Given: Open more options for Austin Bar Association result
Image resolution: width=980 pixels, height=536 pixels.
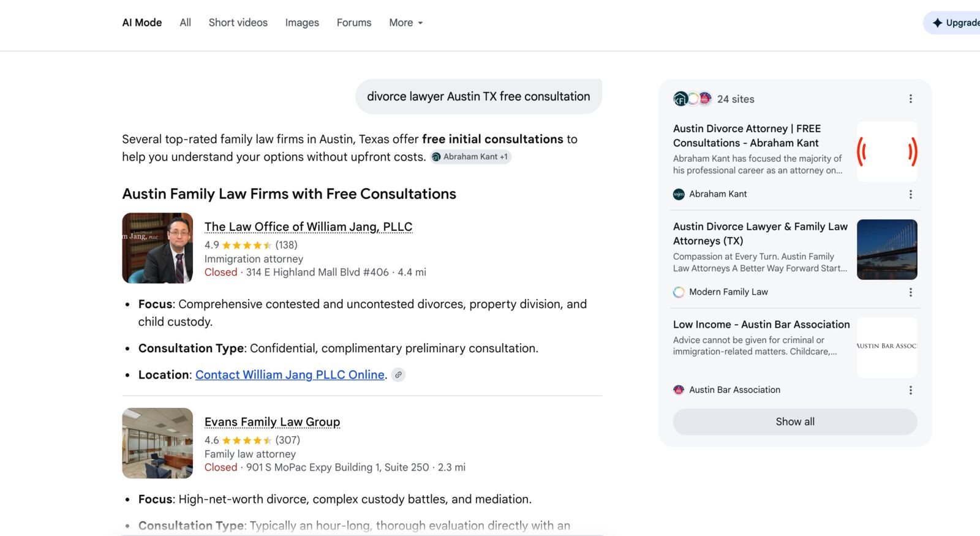Looking at the screenshot, I should [911, 390].
